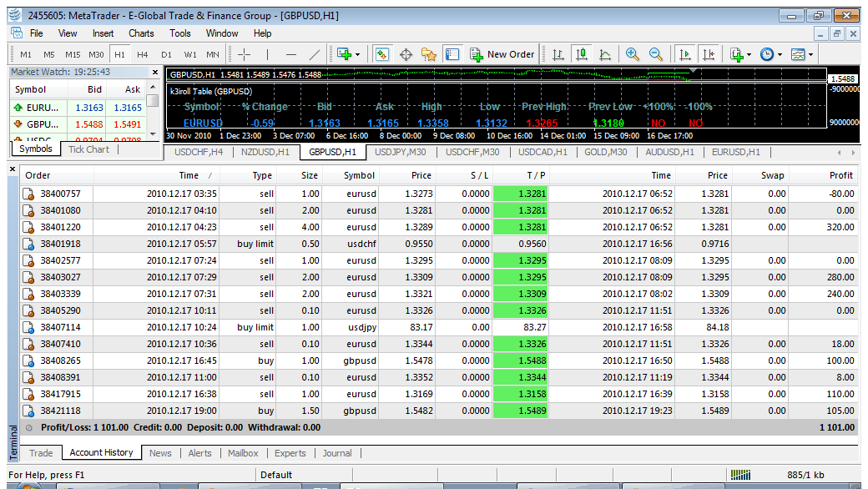The image size is (868, 489).
Task: Select the crosshair cursor tool
Action: (x=244, y=54)
